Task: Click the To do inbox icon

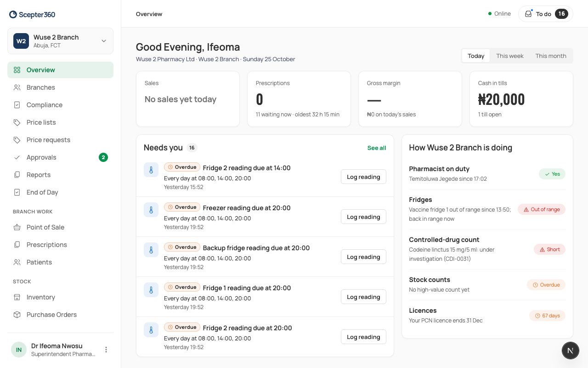Action: click(528, 14)
